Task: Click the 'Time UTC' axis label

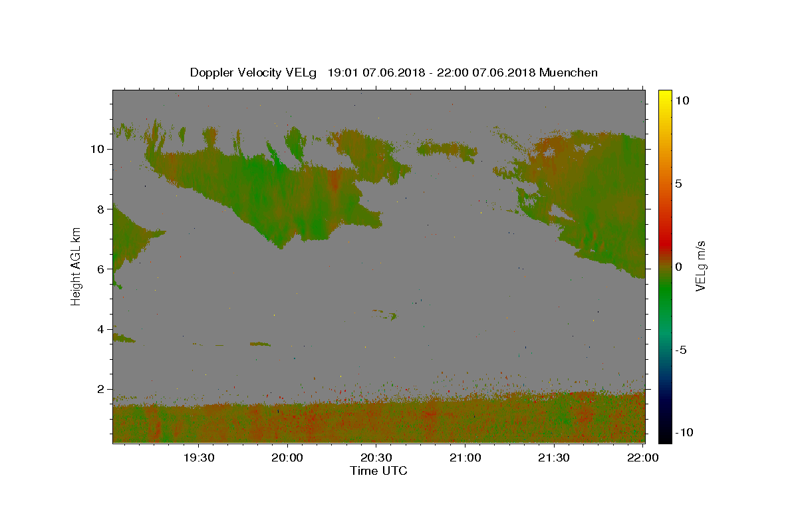Action: click(378, 471)
